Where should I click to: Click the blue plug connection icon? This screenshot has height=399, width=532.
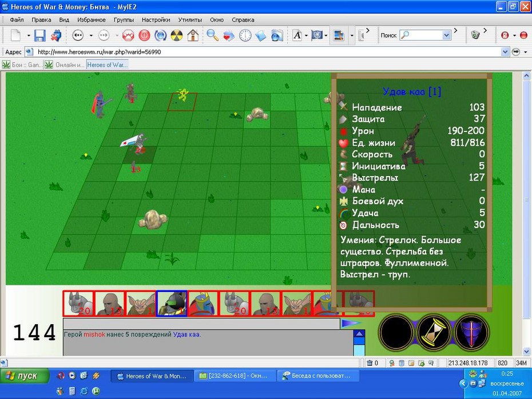click(x=56, y=35)
